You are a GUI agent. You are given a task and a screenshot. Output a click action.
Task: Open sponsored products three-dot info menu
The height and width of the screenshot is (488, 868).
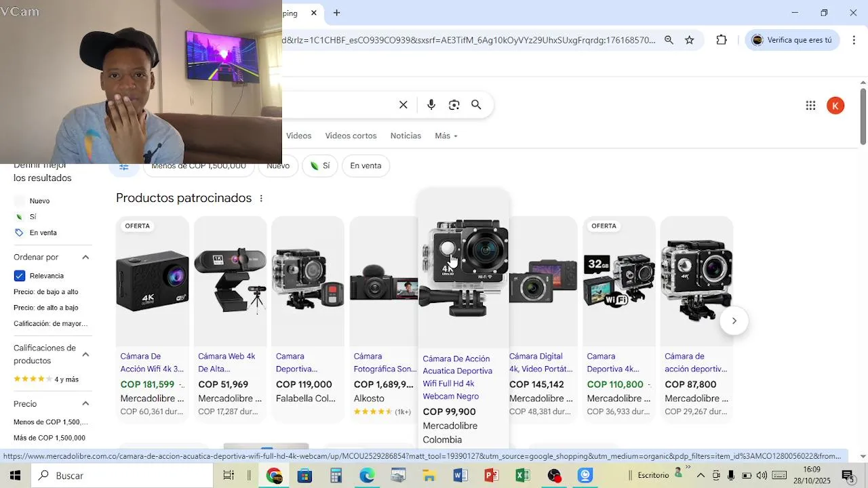point(261,199)
